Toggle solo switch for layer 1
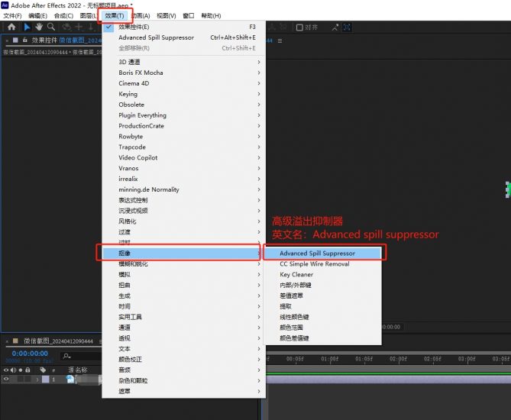The width and height of the screenshot is (511, 420). point(21,380)
